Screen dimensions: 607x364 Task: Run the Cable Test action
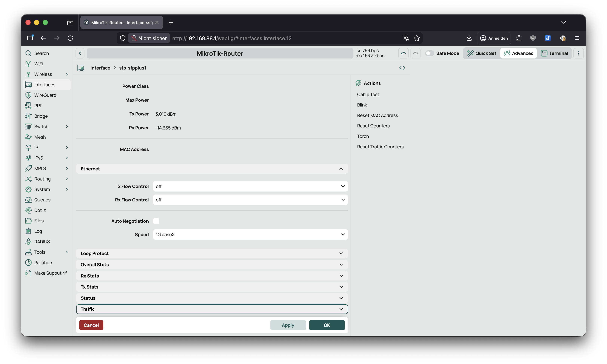coord(368,94)
